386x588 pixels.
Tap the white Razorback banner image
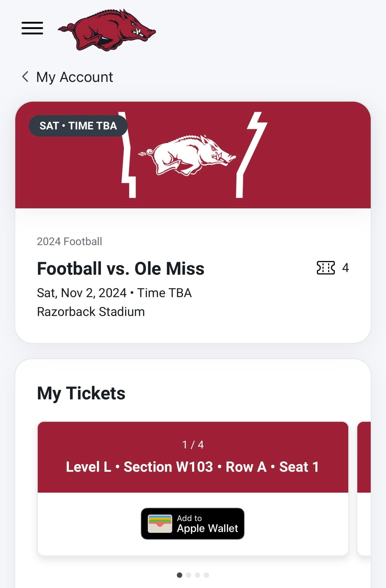[x=187, y=155]
